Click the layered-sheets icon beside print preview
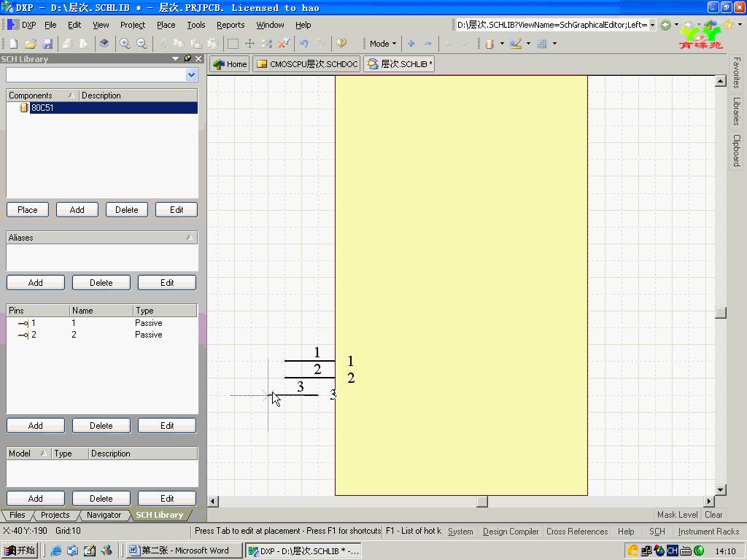Image resolution: width=747 pixels, height=560 pixels. click(104, 44)
